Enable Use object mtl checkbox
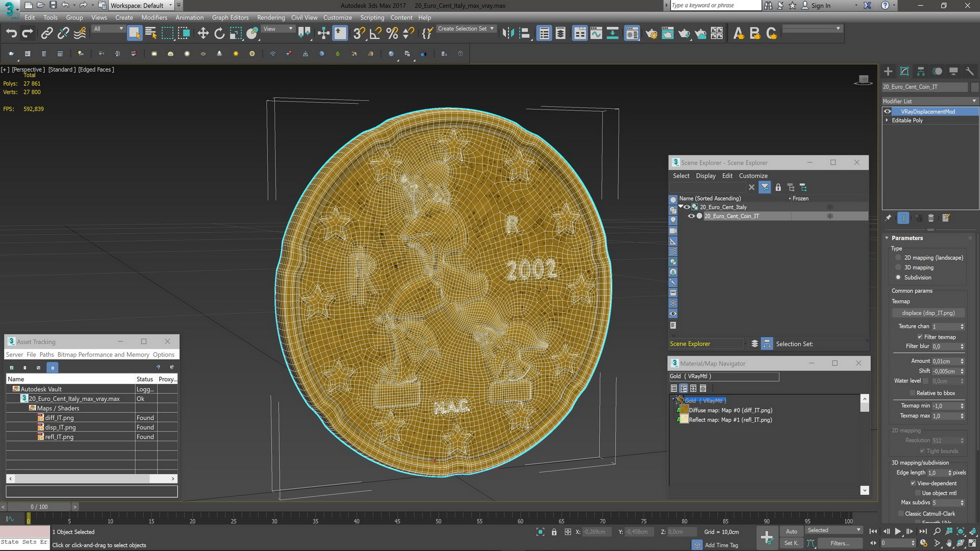 tap(917, 493)
